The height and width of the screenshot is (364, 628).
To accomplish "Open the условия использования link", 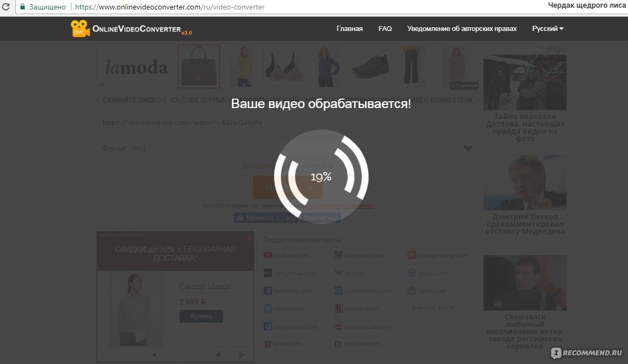I will click(341, 206).
